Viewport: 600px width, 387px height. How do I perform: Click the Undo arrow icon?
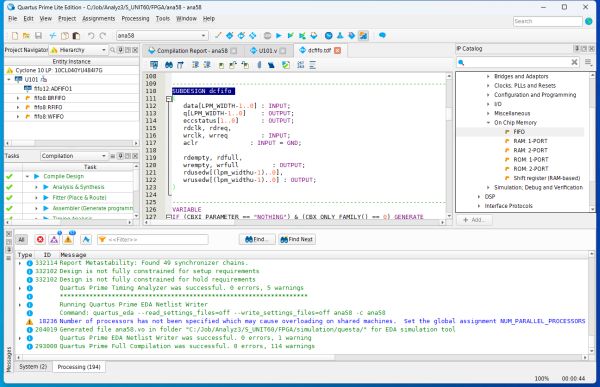coord(91,36)
